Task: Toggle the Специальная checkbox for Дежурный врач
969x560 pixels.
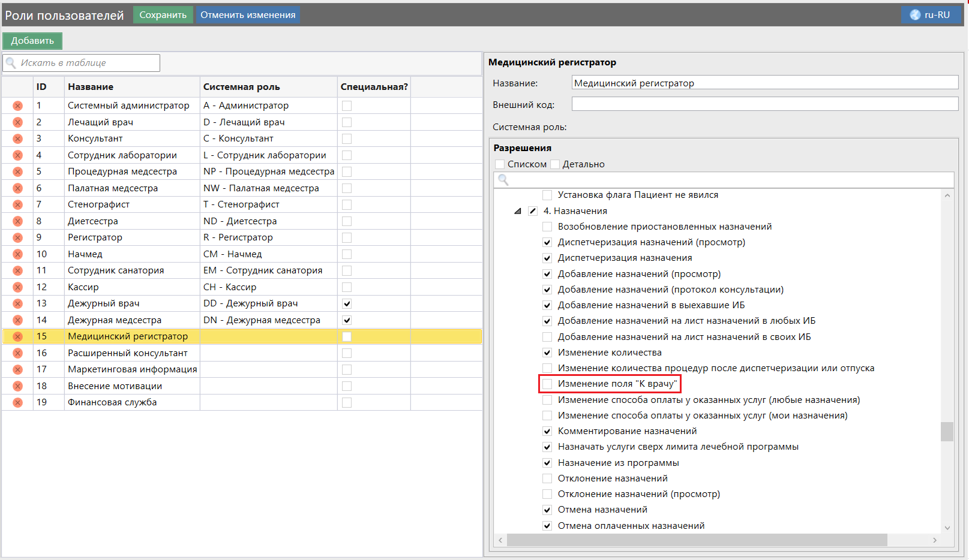Action: coord(347,303)
